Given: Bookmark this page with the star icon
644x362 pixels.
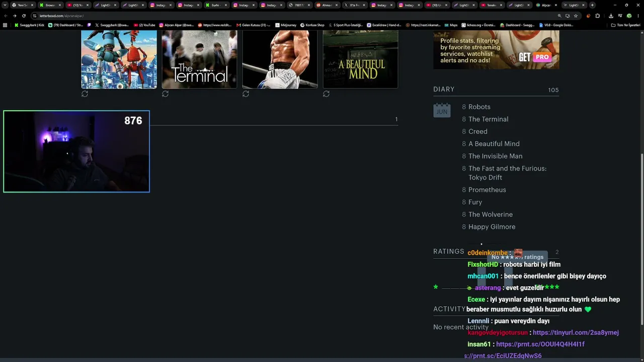Looking at the screenshot, I should [576, 16].
